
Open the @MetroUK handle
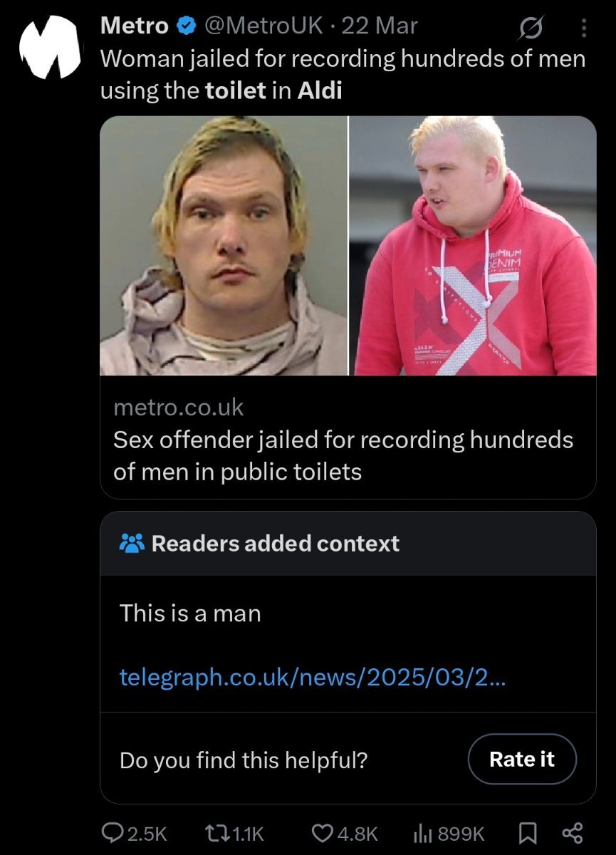click(x=266, y=27)
